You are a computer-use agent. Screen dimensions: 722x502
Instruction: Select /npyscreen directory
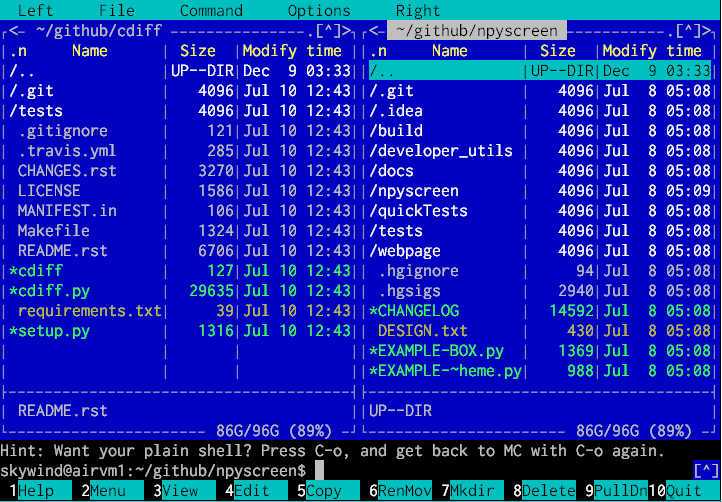point(540,191)
